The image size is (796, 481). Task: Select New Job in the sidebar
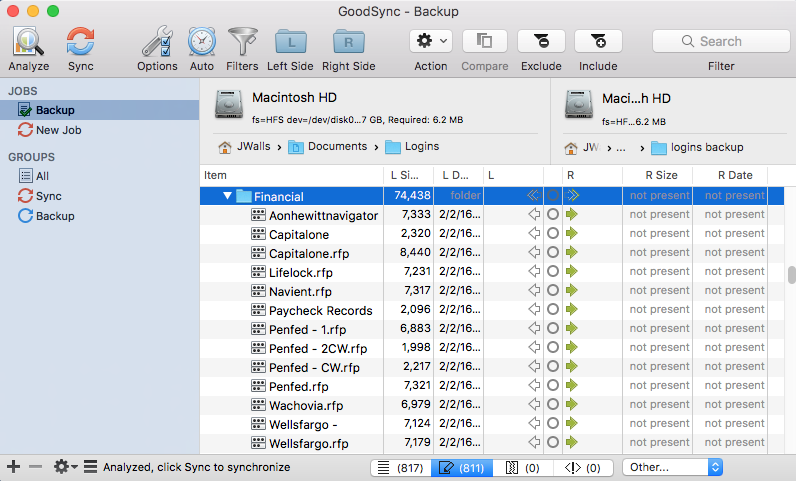point(58,130)
